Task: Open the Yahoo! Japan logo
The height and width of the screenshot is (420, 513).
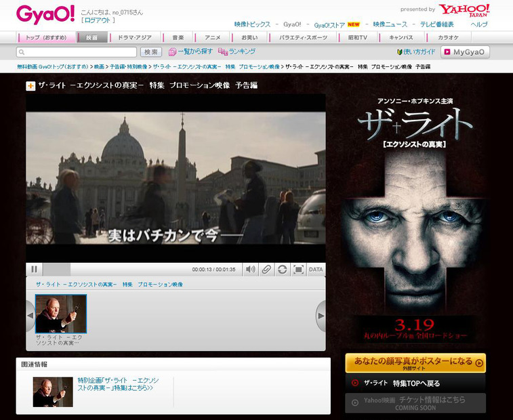Action: [x=464, y=10]
